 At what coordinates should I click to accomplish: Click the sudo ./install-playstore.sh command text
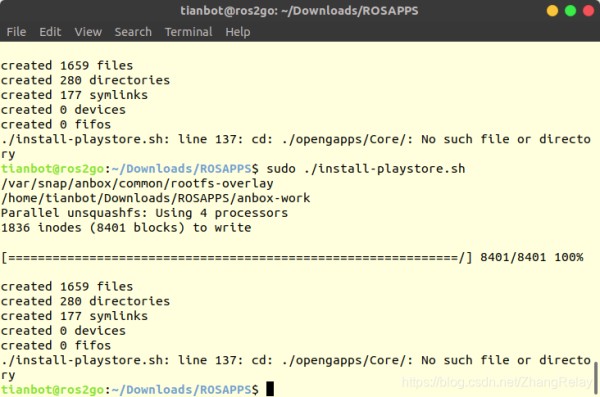(366, 169)
